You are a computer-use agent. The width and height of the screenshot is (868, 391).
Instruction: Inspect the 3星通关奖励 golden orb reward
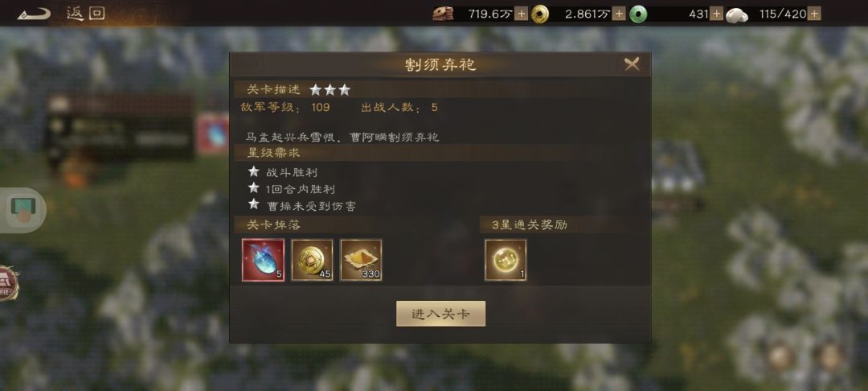click(x=506, y=260)
